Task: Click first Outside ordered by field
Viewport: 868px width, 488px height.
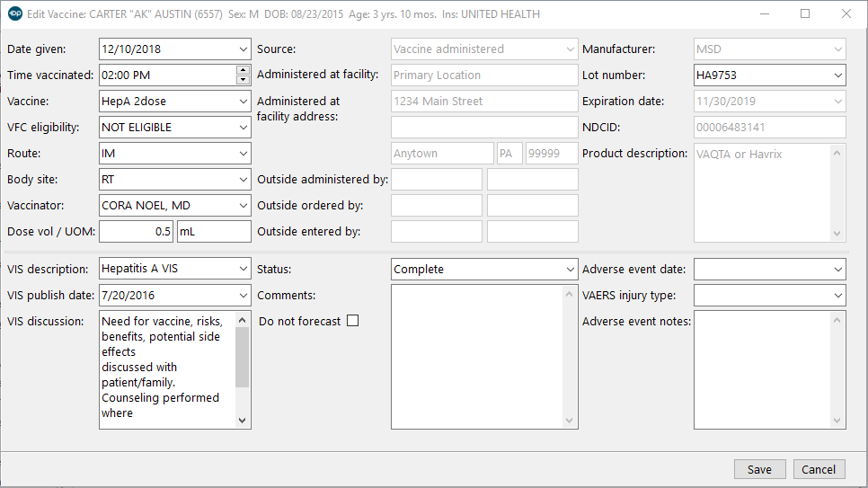Action: (437, 206)
